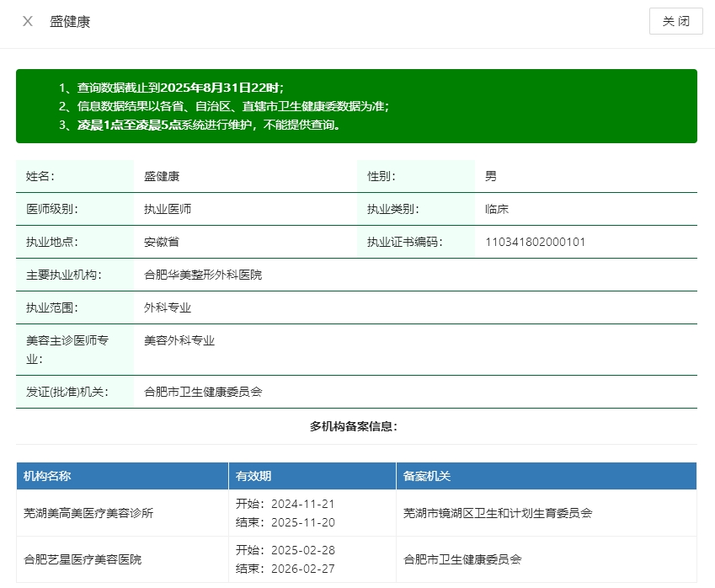715x588 pixels.
Task: Click the 有效期 column header
Action: pyautogui.click(x=312, y=476)
